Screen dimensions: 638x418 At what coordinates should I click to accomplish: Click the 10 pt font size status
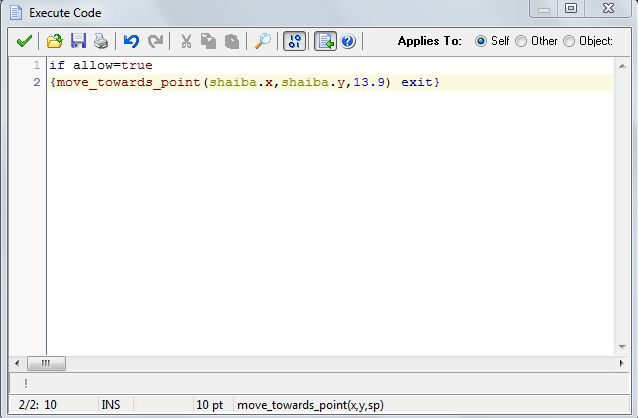tap(210, 405)
